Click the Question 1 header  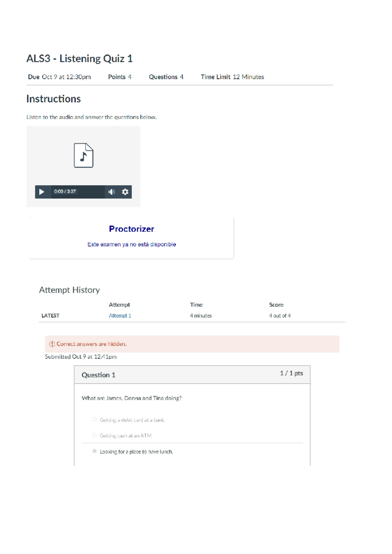pos(98,375)
